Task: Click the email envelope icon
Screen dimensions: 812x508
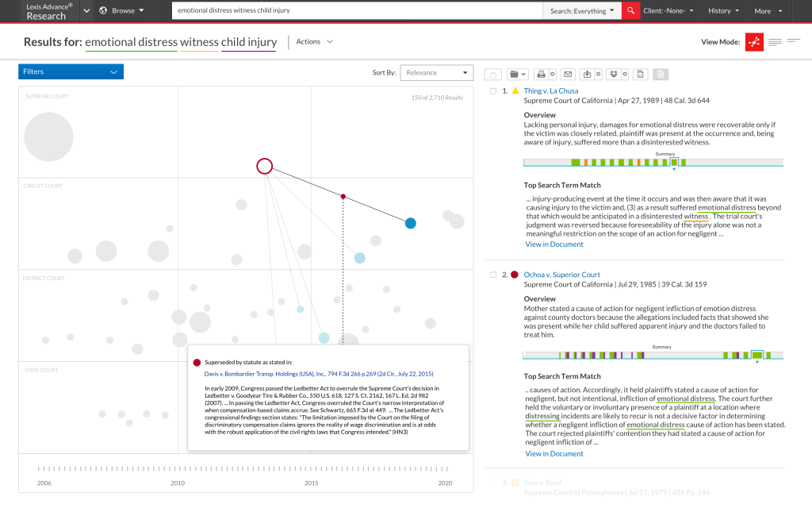Action: pyautogui.click(x=568, y=74)
